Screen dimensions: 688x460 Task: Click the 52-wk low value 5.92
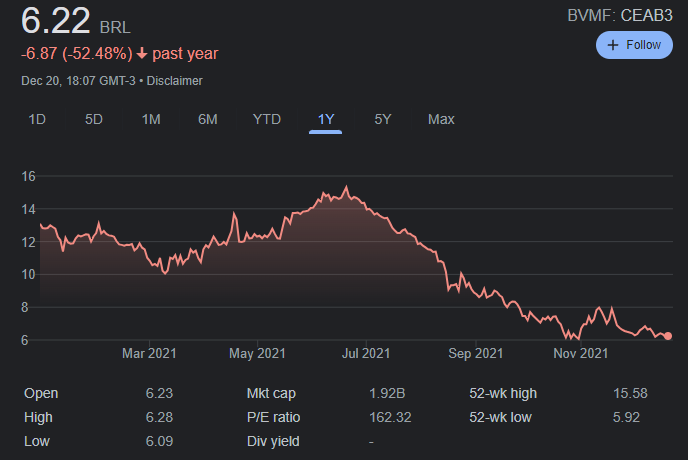tap(626, 417)
